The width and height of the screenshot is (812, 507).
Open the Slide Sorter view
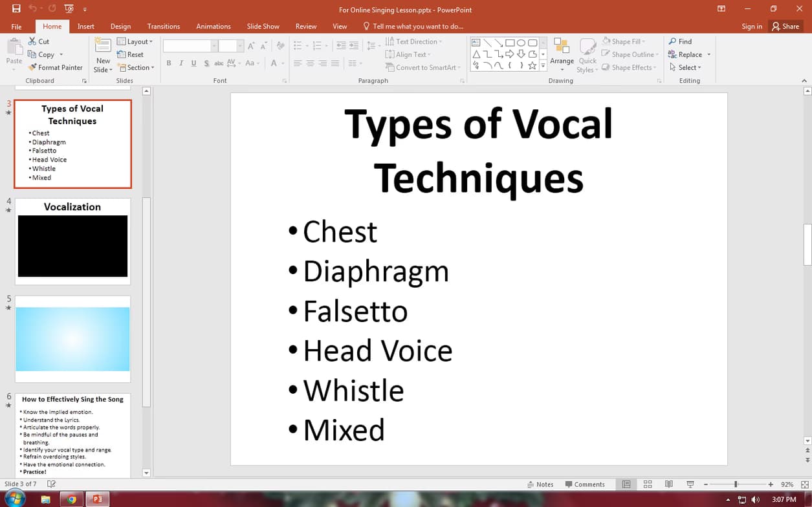click(646, 484)
